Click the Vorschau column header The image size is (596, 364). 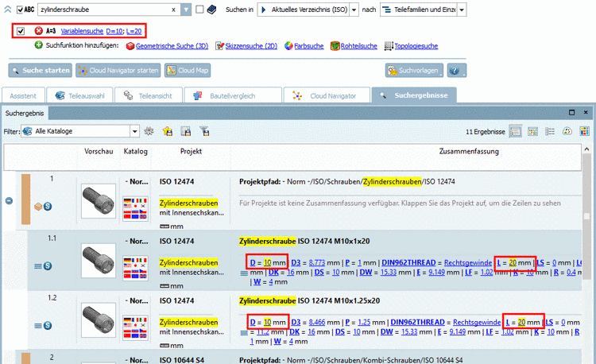pos(99,152)
